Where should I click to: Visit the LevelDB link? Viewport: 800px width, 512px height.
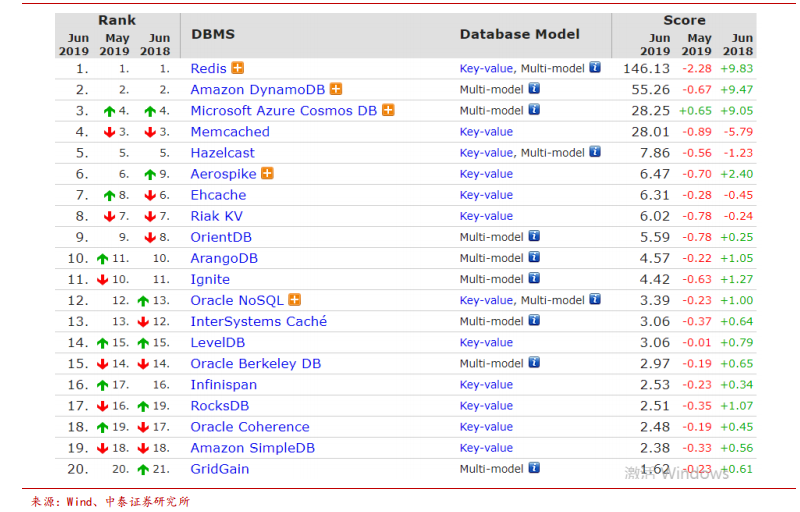[x=218, y=343]
